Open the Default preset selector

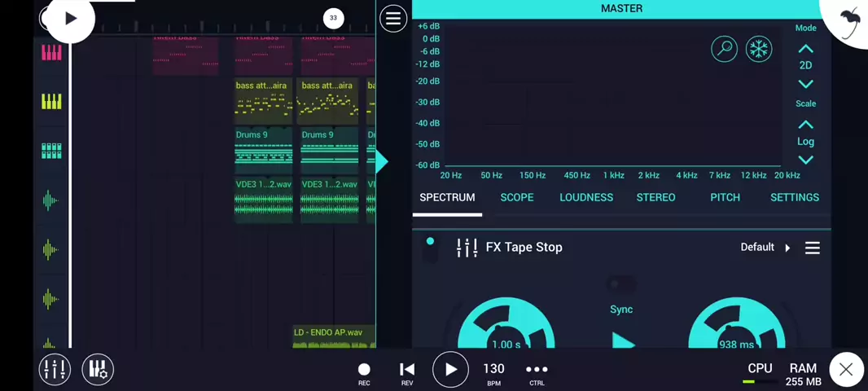tap(765, 248)
